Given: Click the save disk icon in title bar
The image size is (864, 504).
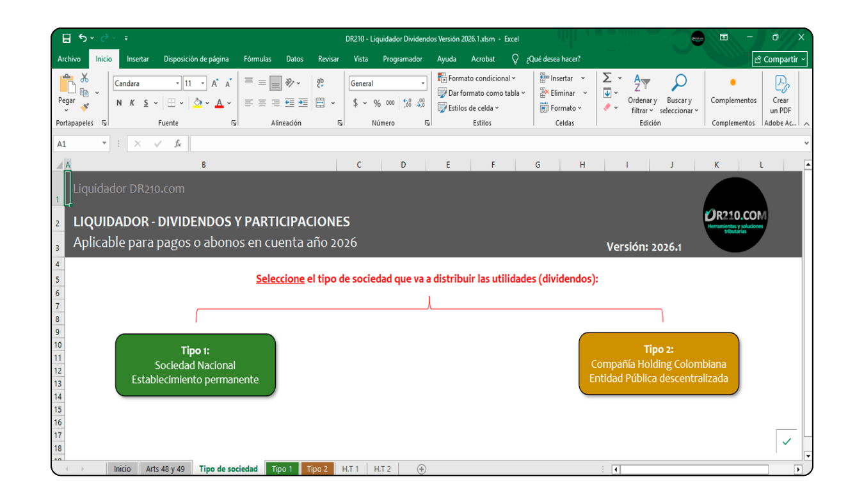Looking at the screenshot, I should 66,38.
